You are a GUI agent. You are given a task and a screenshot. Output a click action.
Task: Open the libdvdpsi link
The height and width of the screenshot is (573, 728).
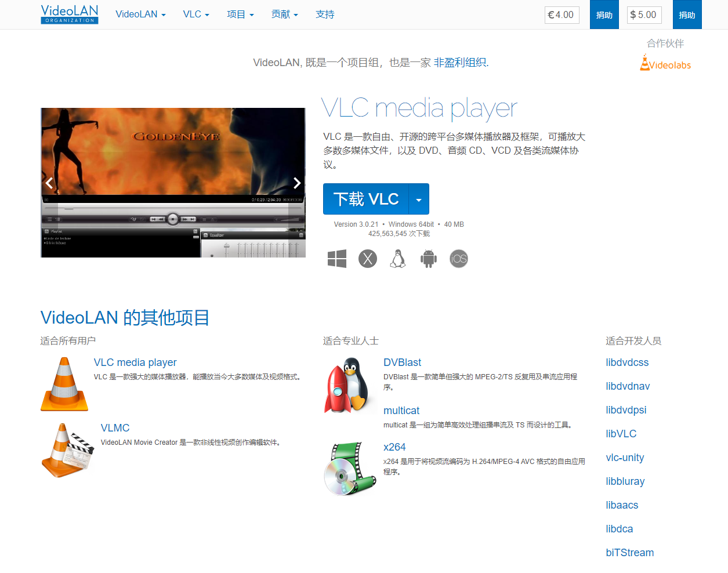pos(626,410)
